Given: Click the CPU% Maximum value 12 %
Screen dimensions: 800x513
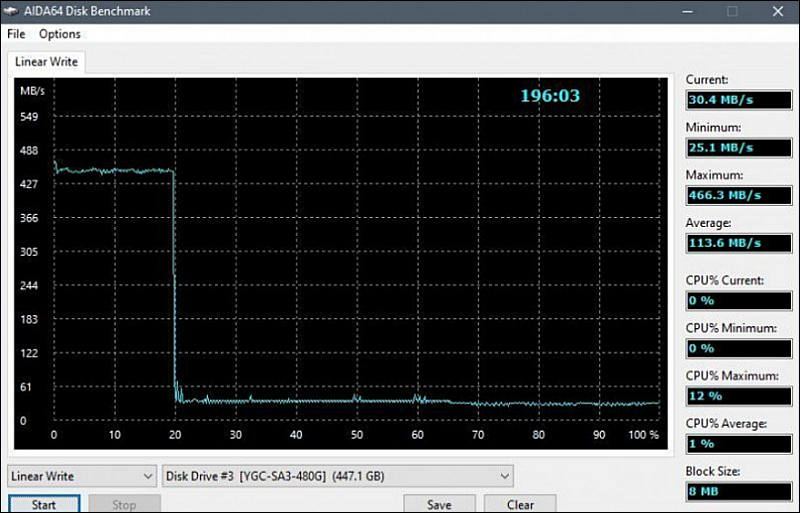Looking at the screenshot, I should tap(739, 396).
